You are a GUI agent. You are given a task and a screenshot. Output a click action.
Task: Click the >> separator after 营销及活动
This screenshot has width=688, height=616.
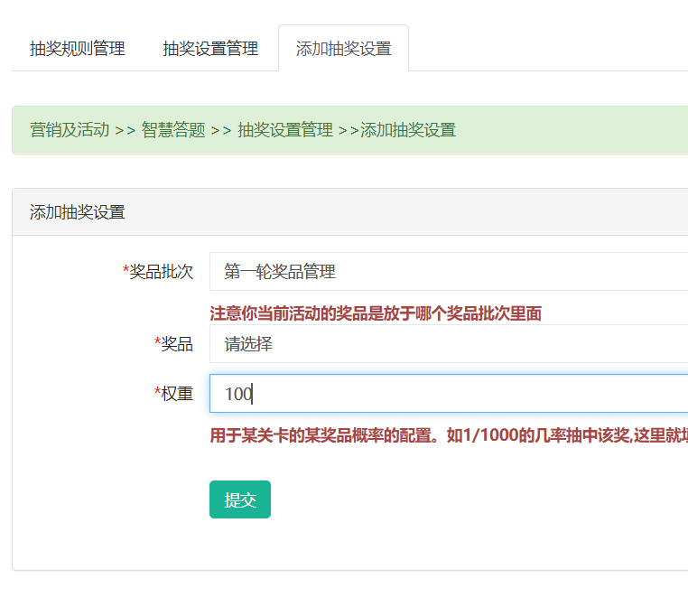click(126, 130)
